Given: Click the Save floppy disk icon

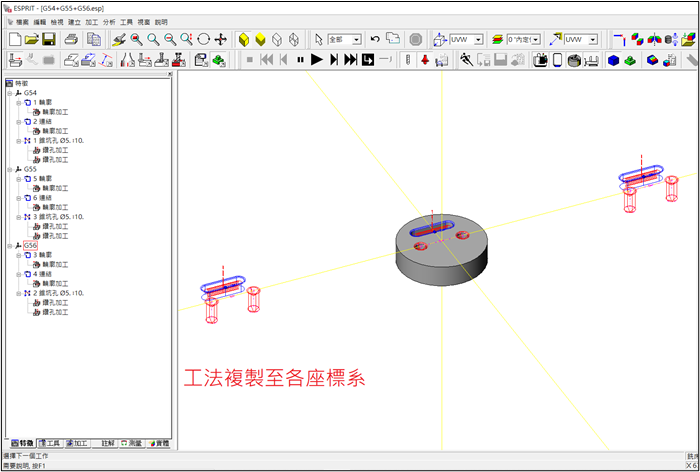Looking at the screenshot, I should coord(50,39).
